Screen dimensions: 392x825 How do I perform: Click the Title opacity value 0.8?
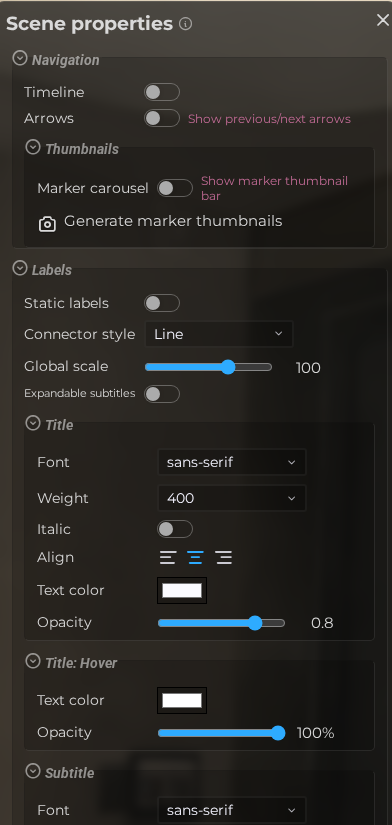click(x=322, y=623)
